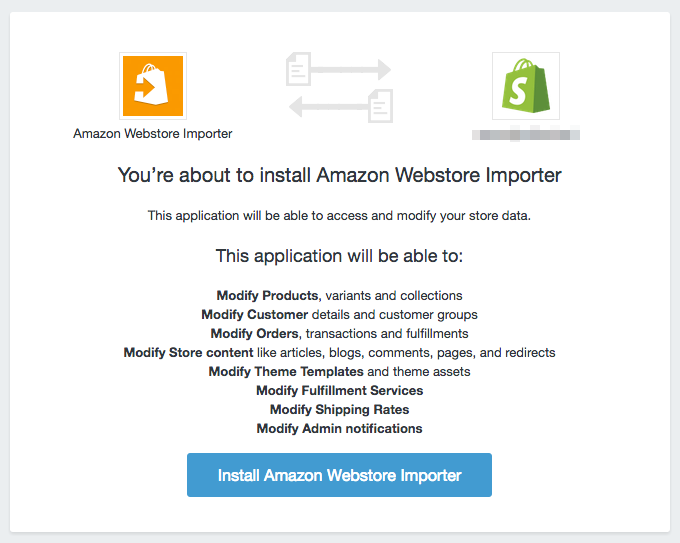Screen dimensions: 680x543
Task: Click the 'You're about to install' heading
Action: [340, 175]
